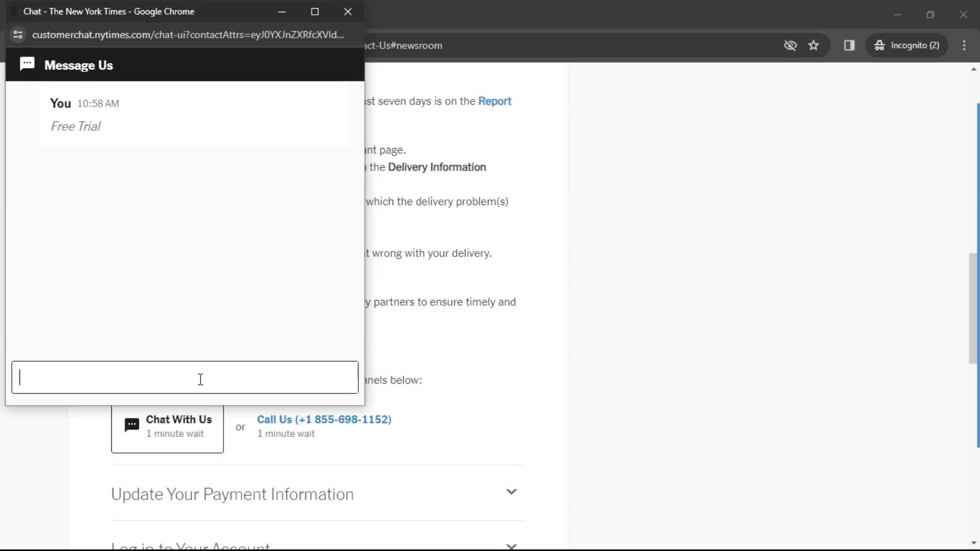
Task: Click the main browser address bar URL text
Action: (404, 45)
